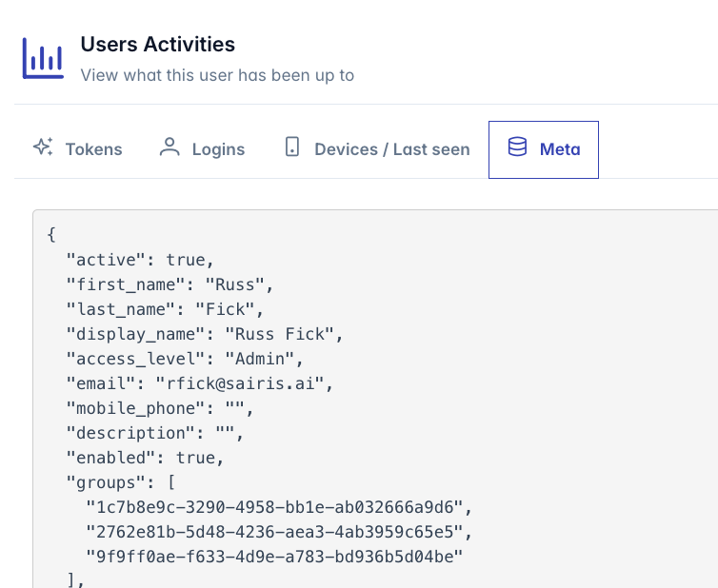Image resolution: width=718 pixels, height=588 pixels.
Task: Click the group ID starting with 9f9ff0ae
Action: pyautogui.click(x=274, y=557)
